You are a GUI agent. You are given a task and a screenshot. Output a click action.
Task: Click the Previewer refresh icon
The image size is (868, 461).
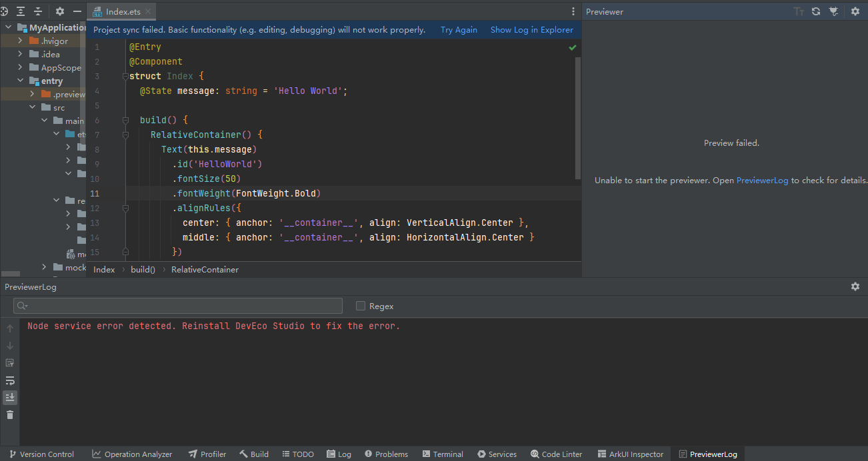[x=815, y=11]
